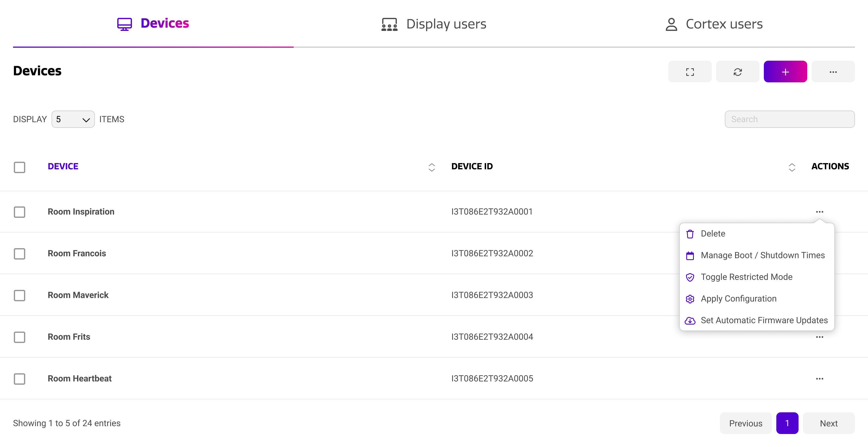Click the refresh devices icon

click(x=738, y=72)
